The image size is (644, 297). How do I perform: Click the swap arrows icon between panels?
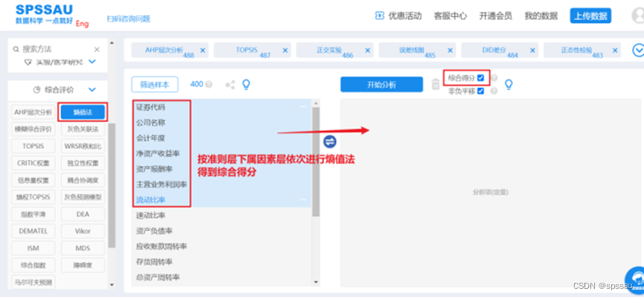[x=329, y=141]
